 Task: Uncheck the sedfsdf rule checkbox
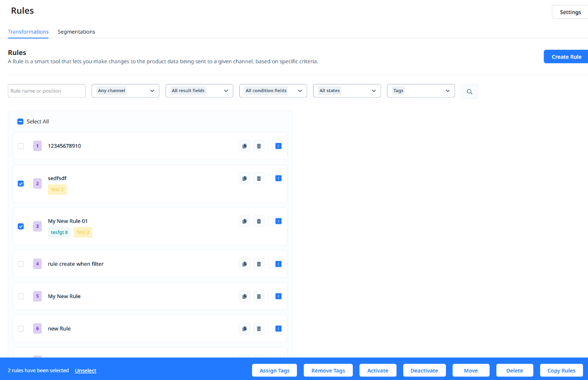point(21,184)
